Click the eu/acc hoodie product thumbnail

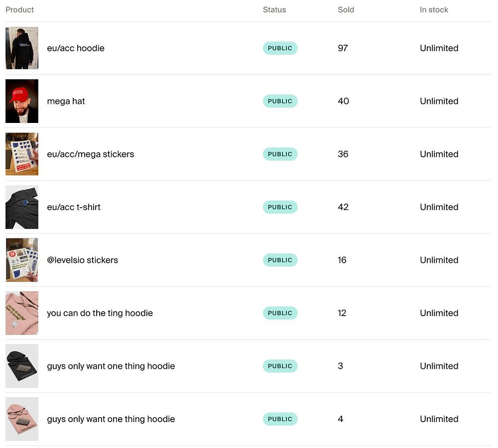[22, 48]
